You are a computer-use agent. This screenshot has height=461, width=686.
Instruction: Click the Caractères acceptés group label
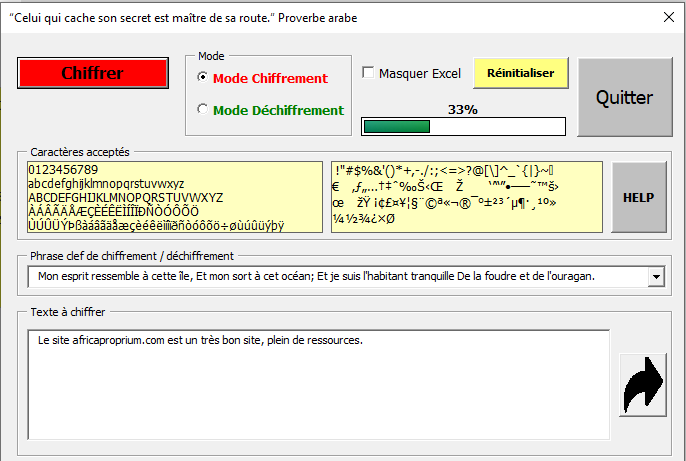click(x=80, y=152)
